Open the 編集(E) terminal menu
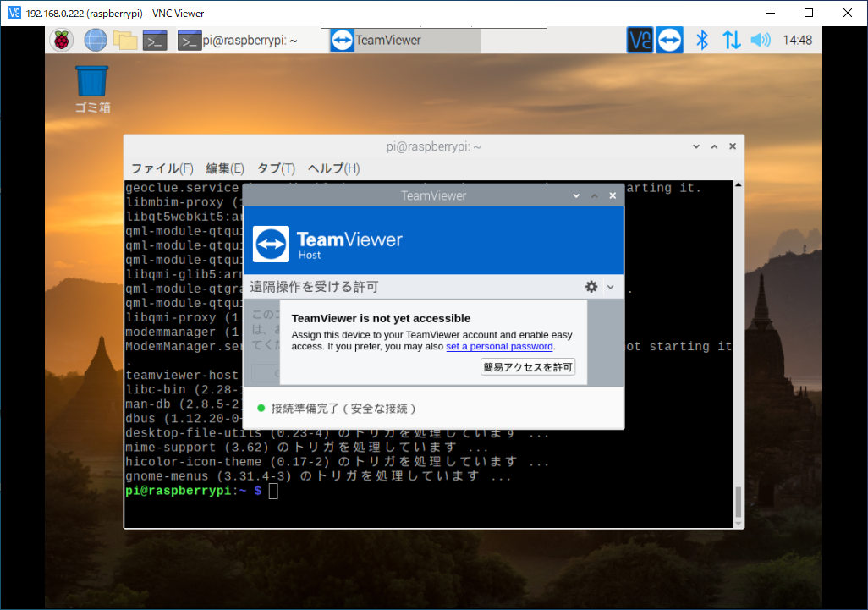 point(225,168)
